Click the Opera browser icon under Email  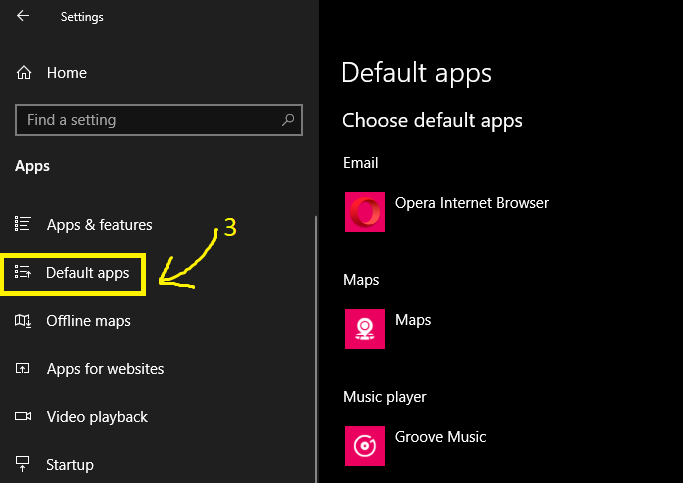[x=365, y=212]
